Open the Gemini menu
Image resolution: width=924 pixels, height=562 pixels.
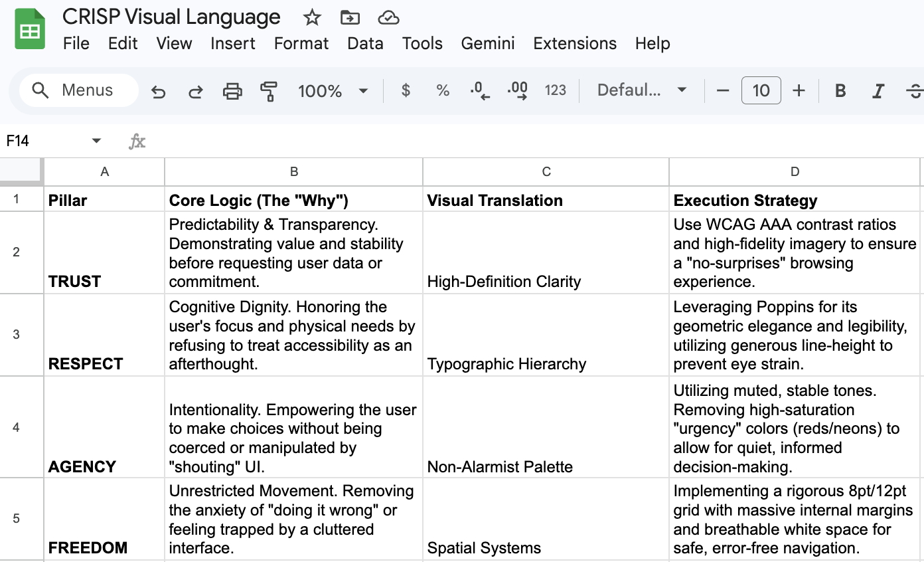point(488,43)
